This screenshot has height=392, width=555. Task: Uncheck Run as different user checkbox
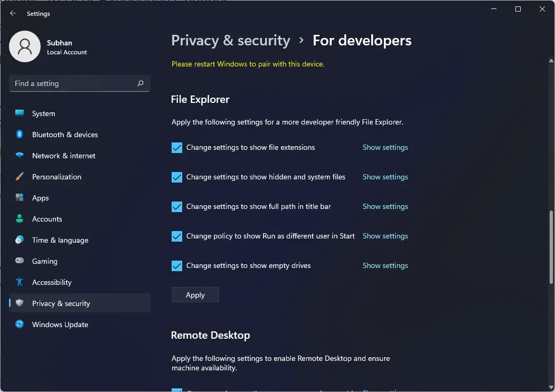coord(177,236)
